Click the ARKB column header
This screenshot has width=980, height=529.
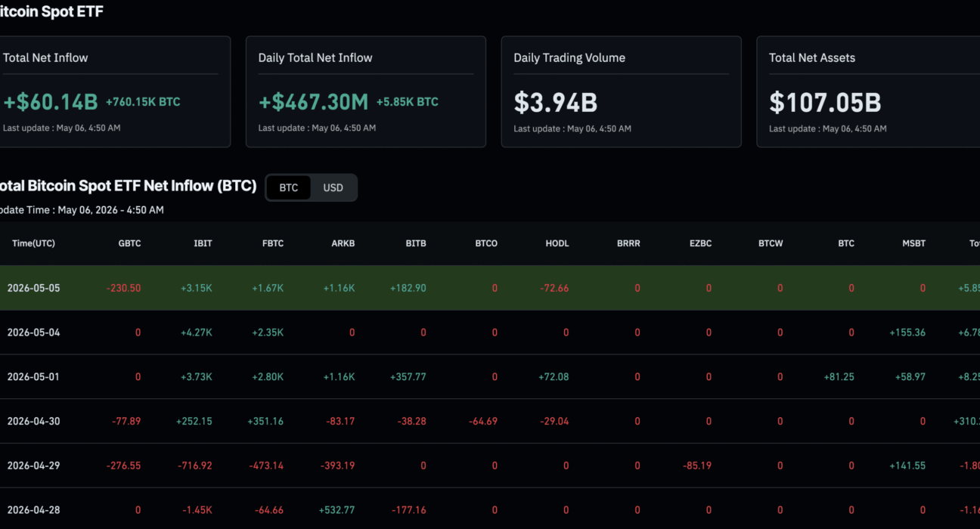(343, 243)
